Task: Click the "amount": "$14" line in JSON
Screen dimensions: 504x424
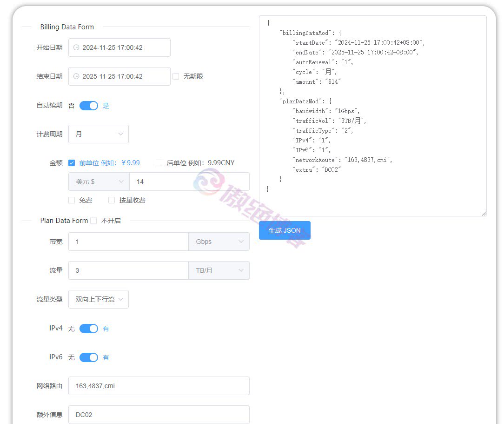Action: (316, 82)
